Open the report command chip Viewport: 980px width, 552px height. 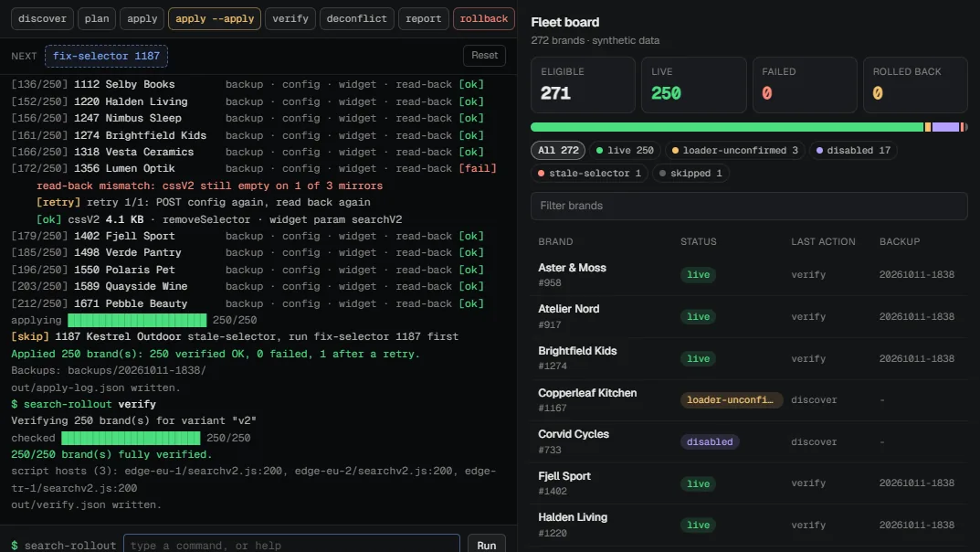click(423, 19)
